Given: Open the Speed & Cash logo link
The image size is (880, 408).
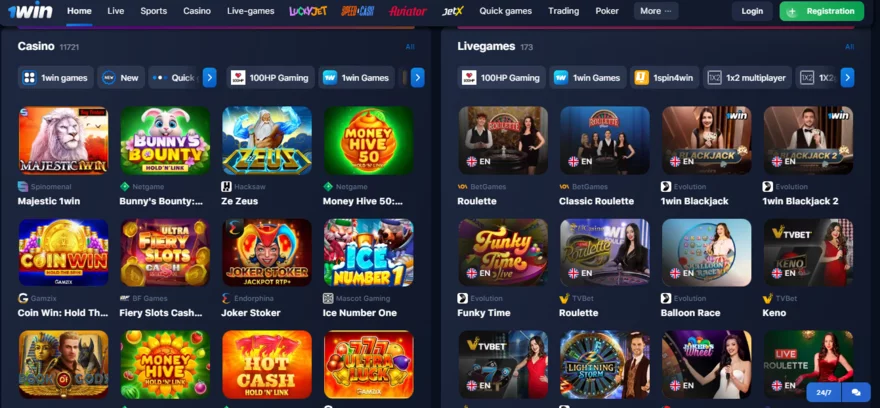Looking at the screenshot, I should pyautogui.click(x=358, y=11).
